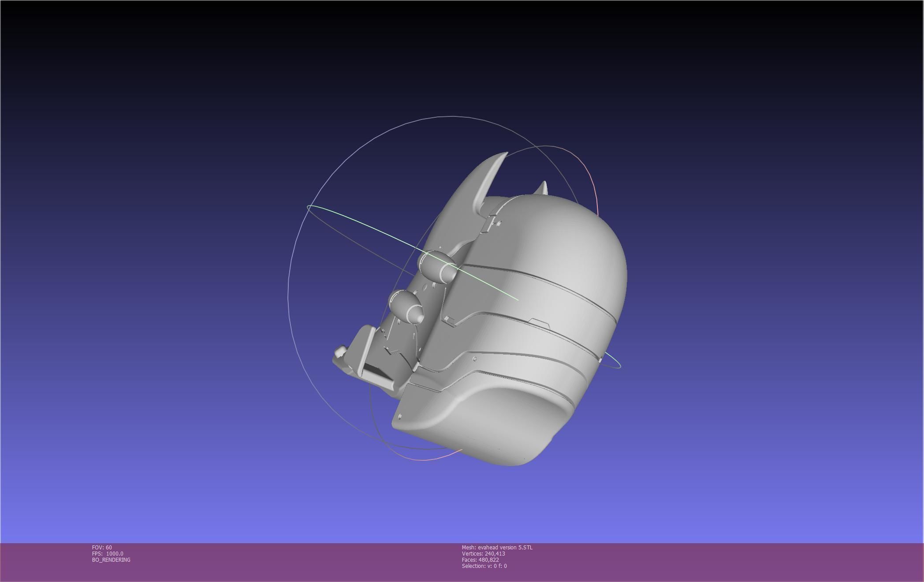Screen dimensions: 924x582
Task: Click the 'Vertices: 240,413' info line
Action: (x=483, y=554)
